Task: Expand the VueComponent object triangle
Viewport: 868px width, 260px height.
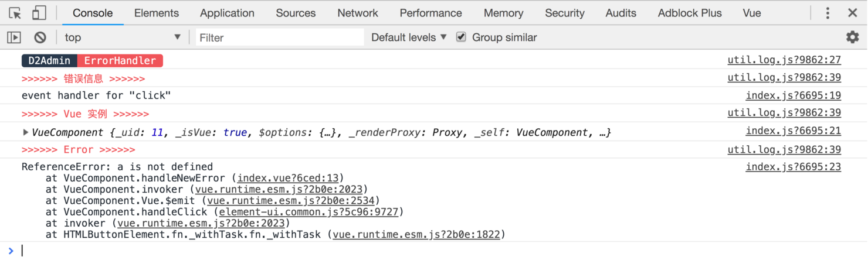Action: coord(25,132)
